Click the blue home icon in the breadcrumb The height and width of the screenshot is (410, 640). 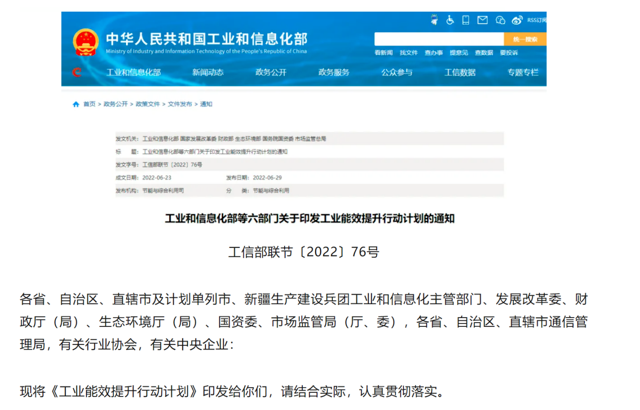[x=76, y=104]
